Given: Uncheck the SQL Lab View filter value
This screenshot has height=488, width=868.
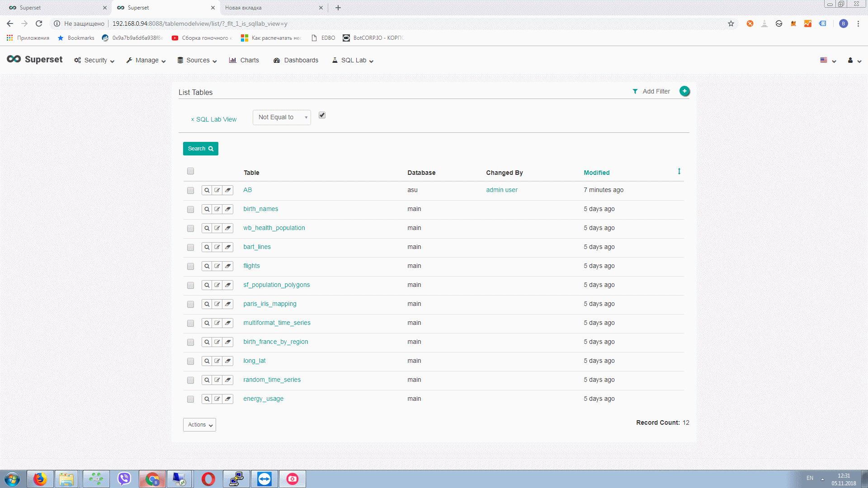Looking at the screenshot, I should point(322,115).
